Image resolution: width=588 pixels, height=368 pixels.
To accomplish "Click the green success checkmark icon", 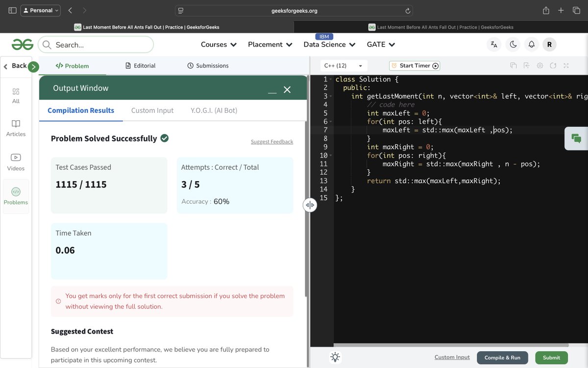I will point(165,138).
